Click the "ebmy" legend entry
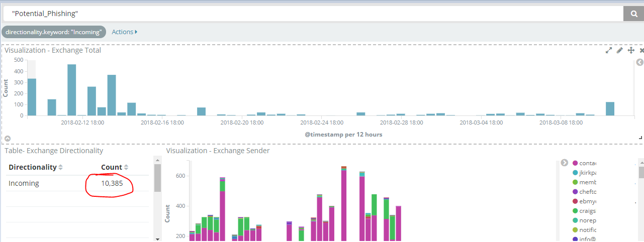 pos(584,201)
